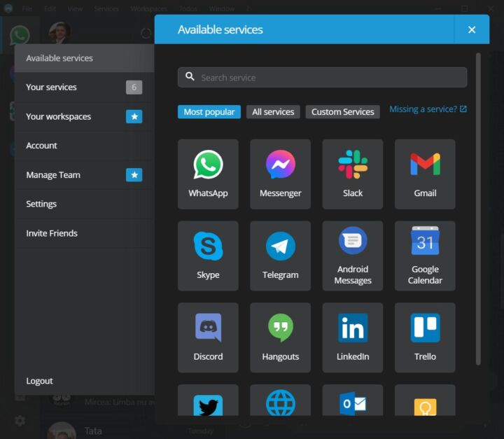
Task: Open the Account section
Action: coord(85,146)
